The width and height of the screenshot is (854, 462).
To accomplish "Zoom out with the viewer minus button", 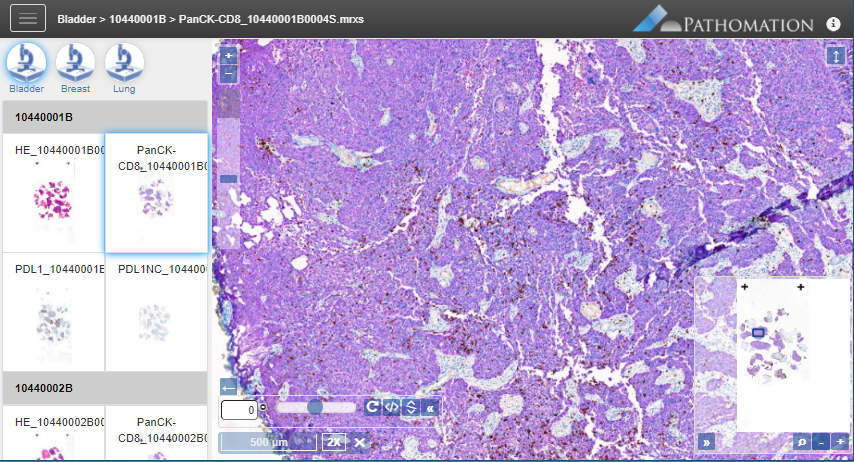I will 229,74.
